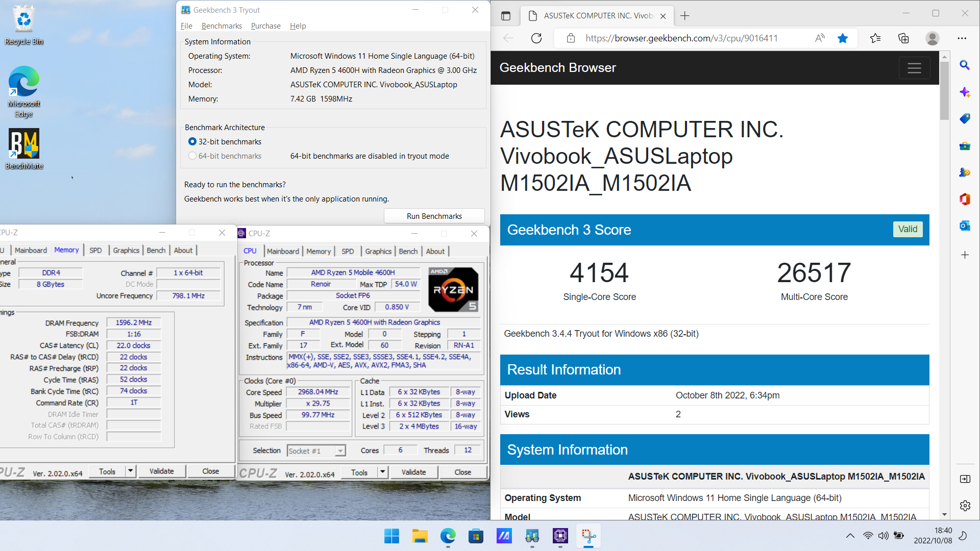Open the Discover sparkle sidebar icon
Image resolution: width=980 pixels, height=551 pixels.
click(965, 92)
